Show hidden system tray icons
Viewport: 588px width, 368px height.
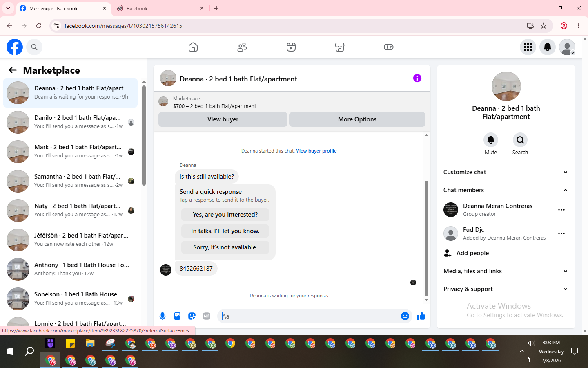tap(522, 351)
